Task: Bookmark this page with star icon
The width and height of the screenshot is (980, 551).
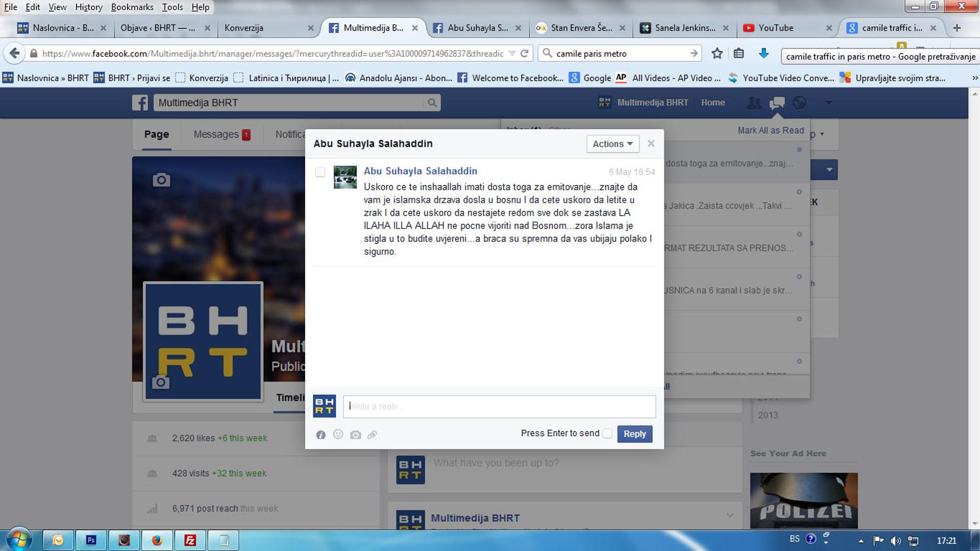Action: (x=717, y=53)
